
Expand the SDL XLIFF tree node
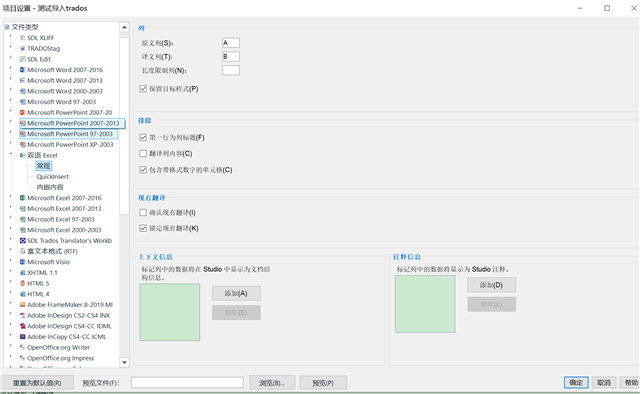[11, 37]
